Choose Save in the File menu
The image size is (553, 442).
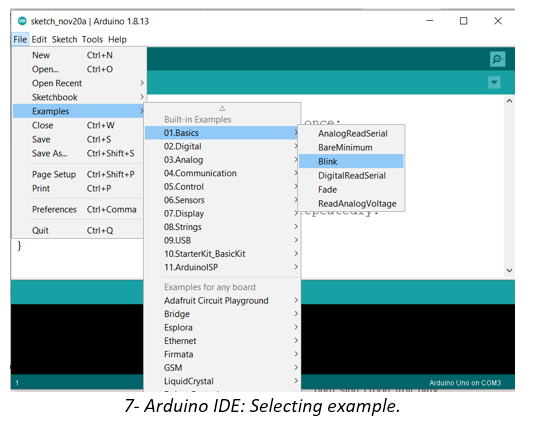79,139
